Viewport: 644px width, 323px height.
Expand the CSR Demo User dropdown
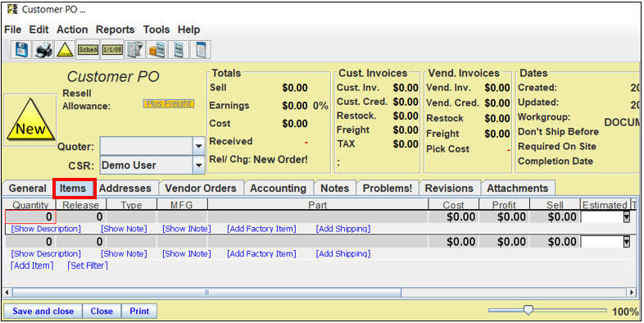click(199, 166)
